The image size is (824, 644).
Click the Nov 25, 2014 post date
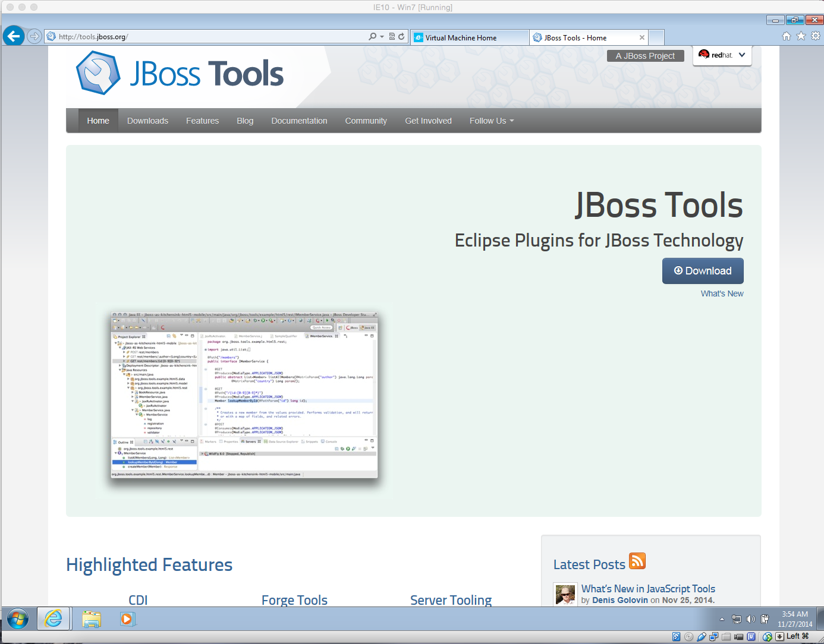point(687,600)
